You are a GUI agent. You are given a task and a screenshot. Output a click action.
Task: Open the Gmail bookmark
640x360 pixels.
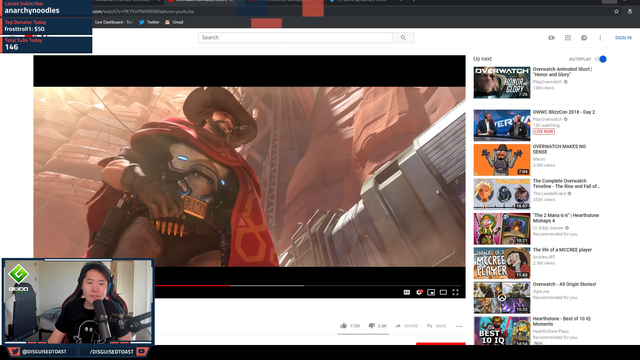click(x=174, y=22)
